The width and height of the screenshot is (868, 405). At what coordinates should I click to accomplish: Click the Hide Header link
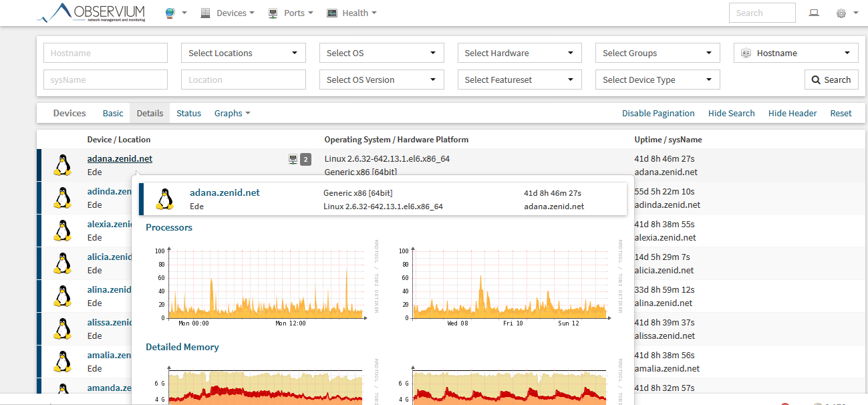[792, 113]
